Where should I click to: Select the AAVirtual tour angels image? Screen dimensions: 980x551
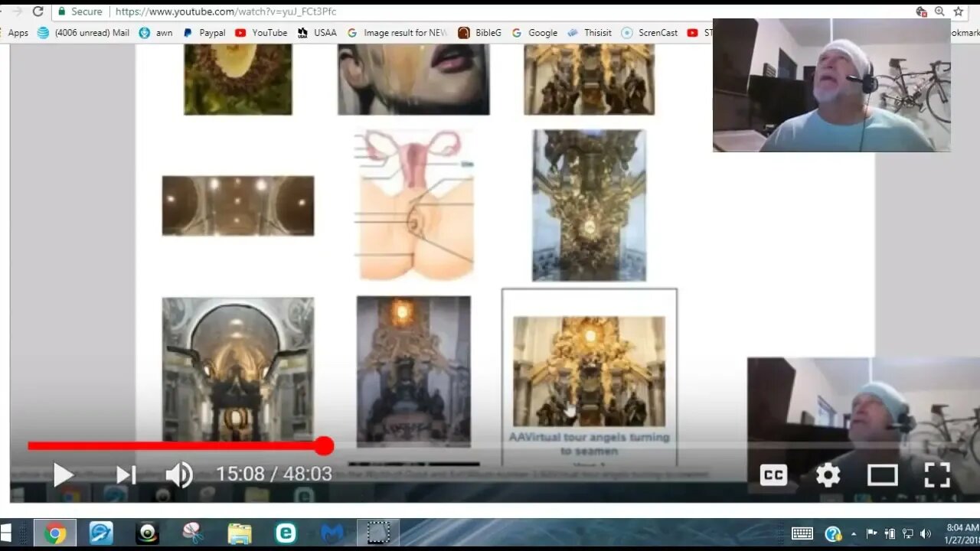click(x=589, y=372)
